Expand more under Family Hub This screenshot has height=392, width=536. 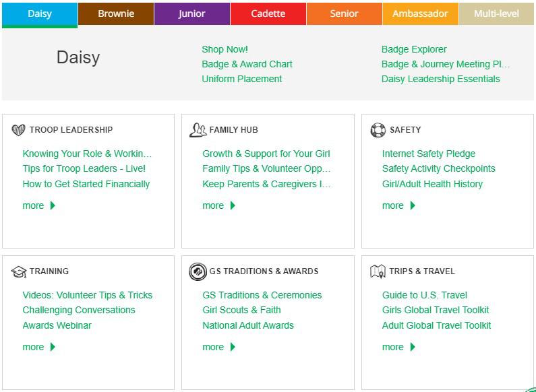coord(219,205)
